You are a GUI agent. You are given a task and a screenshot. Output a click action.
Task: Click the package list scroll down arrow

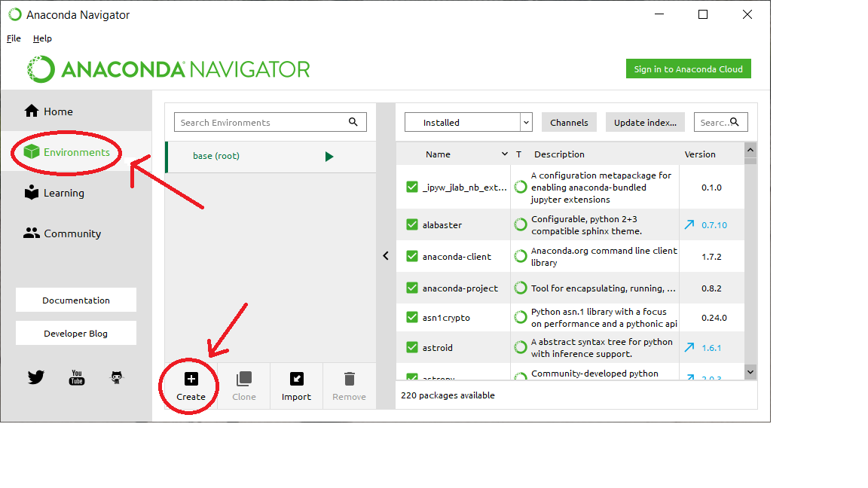point(750,372)
